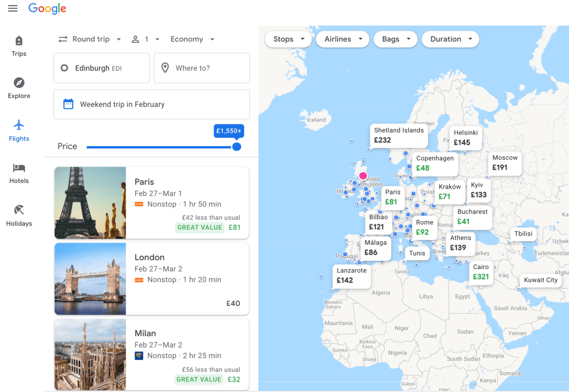Open the Duration filter
This screenshot has width=569, height=392.
(451, 39)
